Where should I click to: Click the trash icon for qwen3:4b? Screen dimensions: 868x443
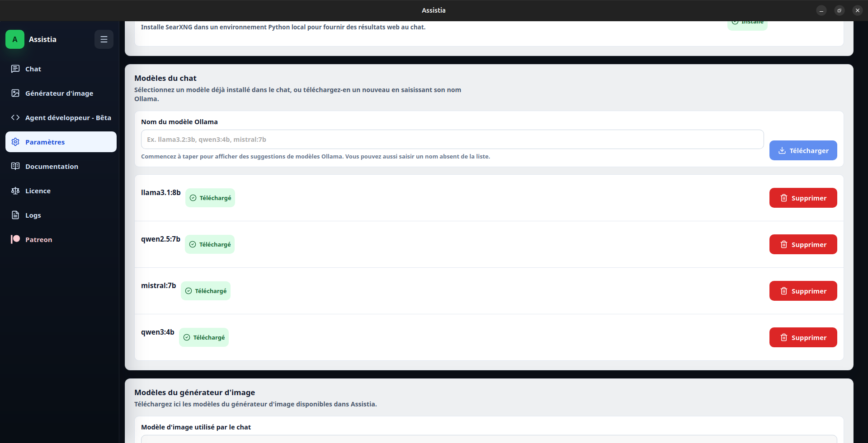(784, 337)
